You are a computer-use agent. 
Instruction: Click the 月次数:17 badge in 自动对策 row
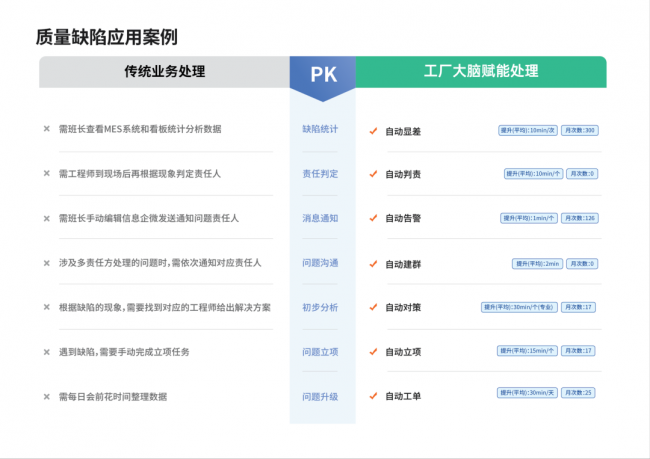click(x=578, y=307)
